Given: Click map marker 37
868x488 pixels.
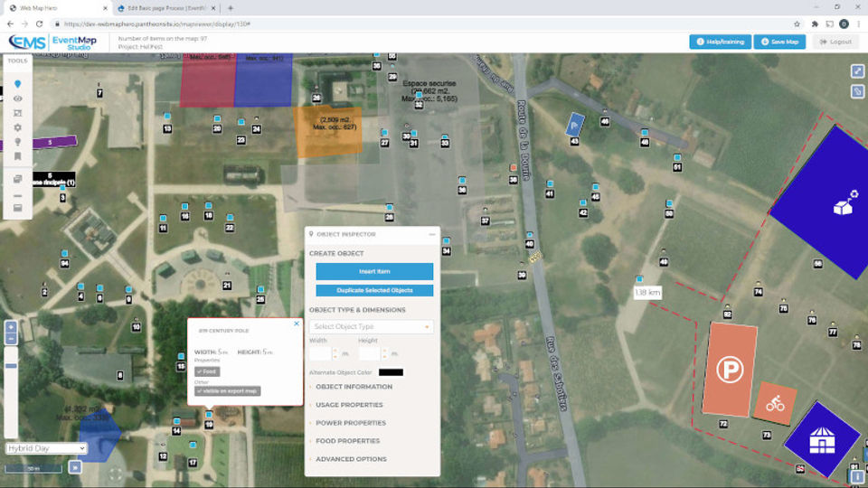Looking at the screenshot, I should 485,221.
